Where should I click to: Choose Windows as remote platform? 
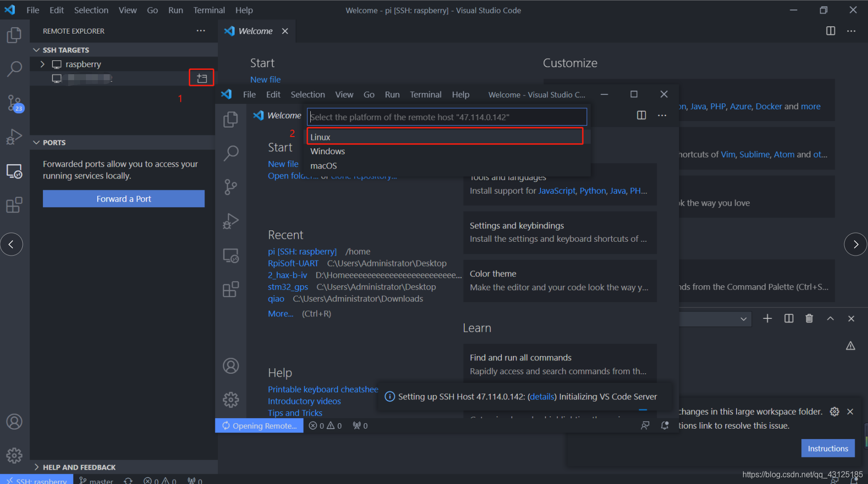click(x=448, y=151)
